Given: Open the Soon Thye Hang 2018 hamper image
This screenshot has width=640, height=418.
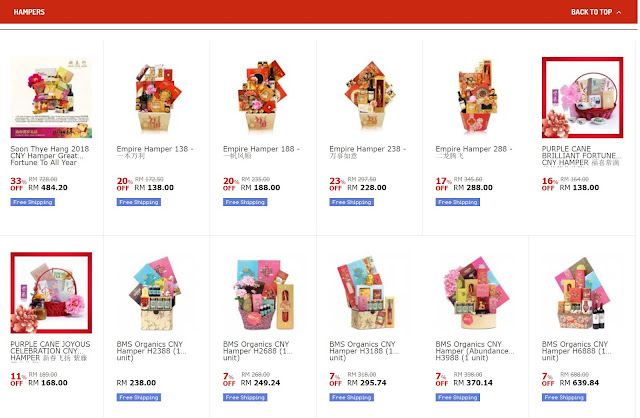Looking at the screenshot, I should [51, 97].
